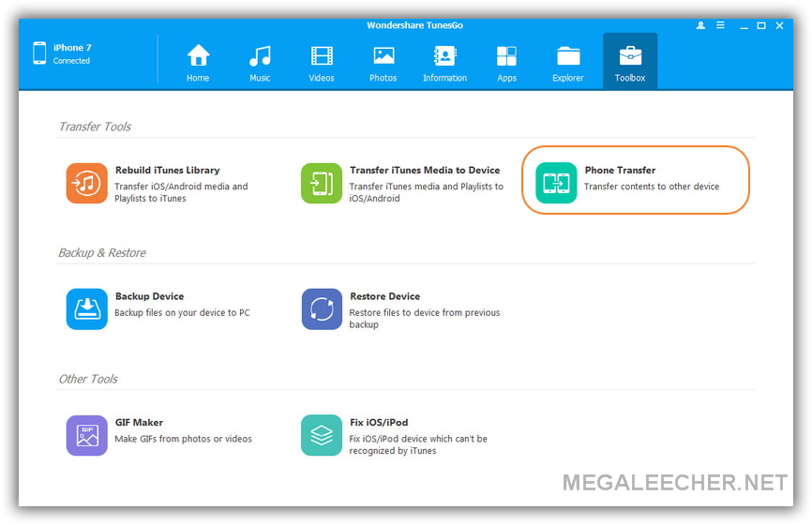
Task: Click the iPhone 7 device icon
Action: coord(39,53)
